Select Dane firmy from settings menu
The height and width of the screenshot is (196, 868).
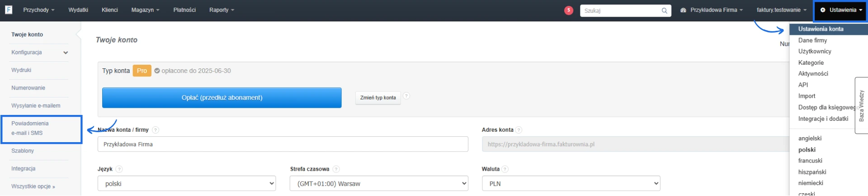[812, 40]
